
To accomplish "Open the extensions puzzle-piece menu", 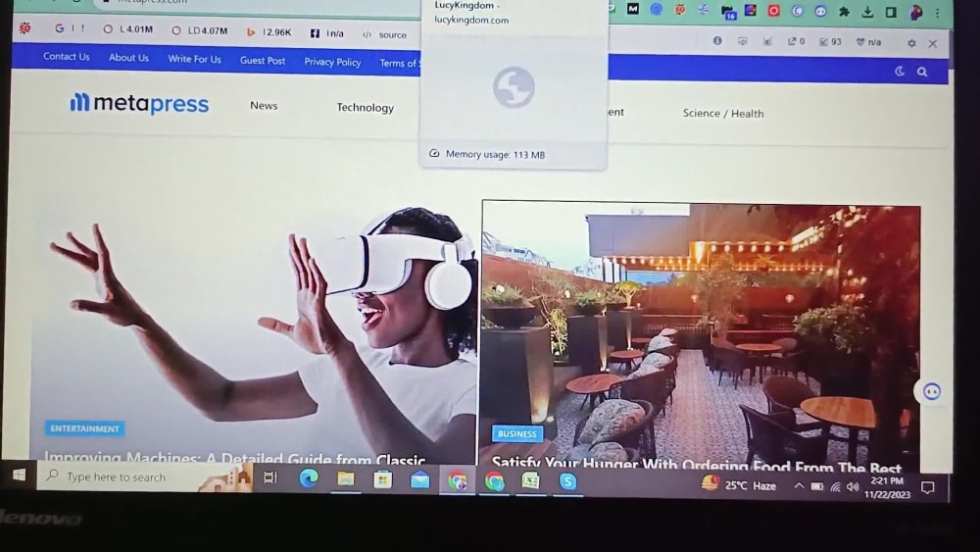I will (844, 11).
